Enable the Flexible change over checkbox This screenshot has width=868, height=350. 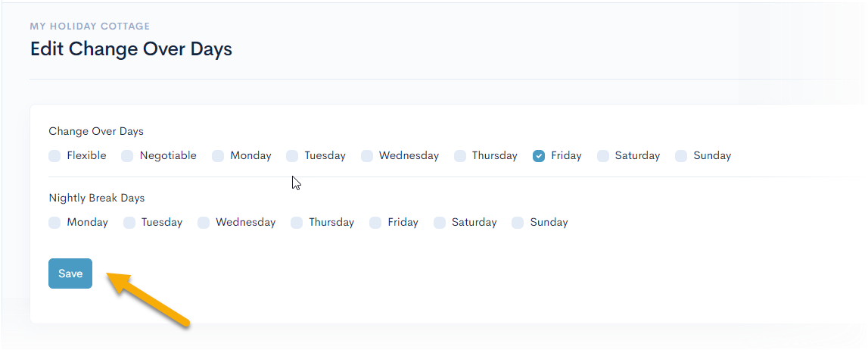pyautogui.click(x=54, y=156)
